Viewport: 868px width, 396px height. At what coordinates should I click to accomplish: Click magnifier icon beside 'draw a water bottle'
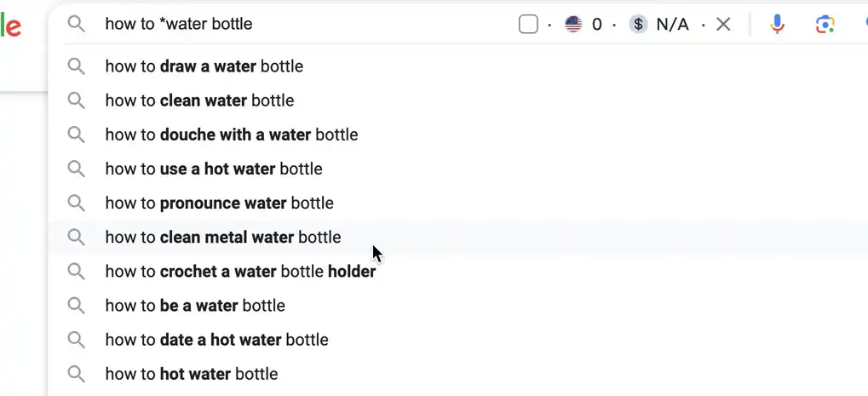[77, 66]
